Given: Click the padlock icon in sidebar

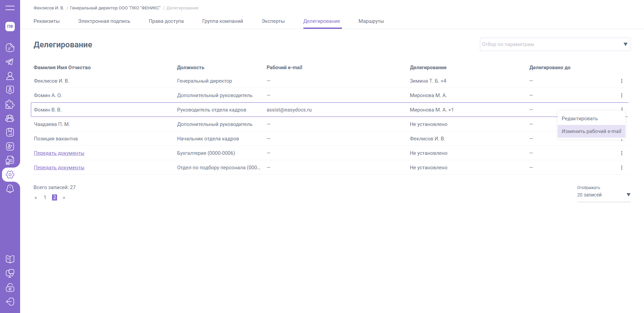Looking at the screenshot, I should click(10, 287).
